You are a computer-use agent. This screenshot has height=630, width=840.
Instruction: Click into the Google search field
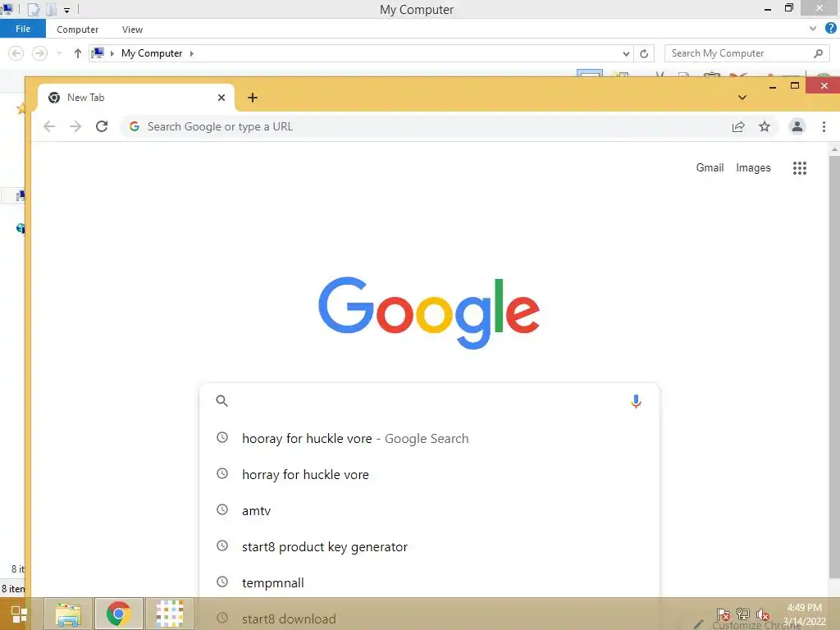428,400
